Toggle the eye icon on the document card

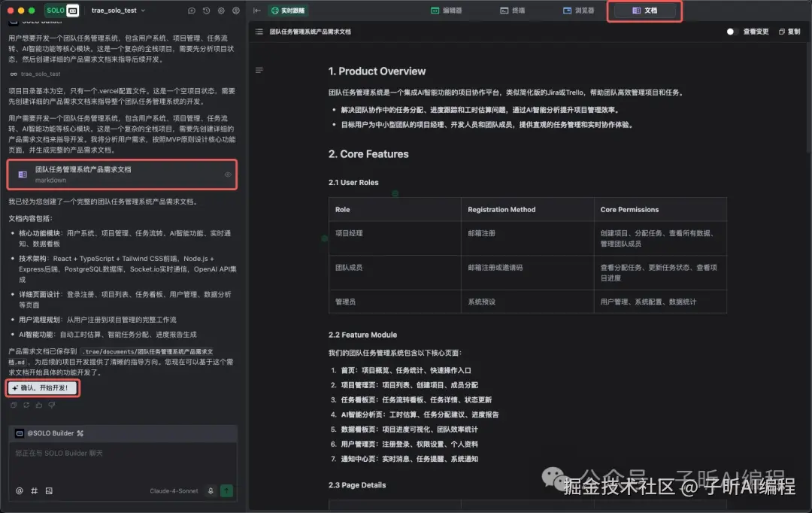[x=228, y=175]
